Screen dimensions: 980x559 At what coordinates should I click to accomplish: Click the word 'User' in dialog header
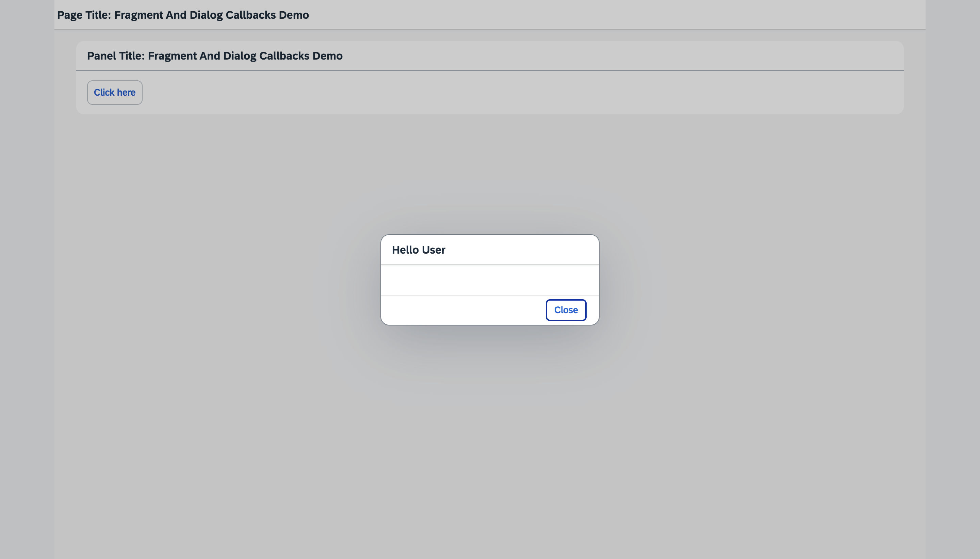tap(433, 250)
